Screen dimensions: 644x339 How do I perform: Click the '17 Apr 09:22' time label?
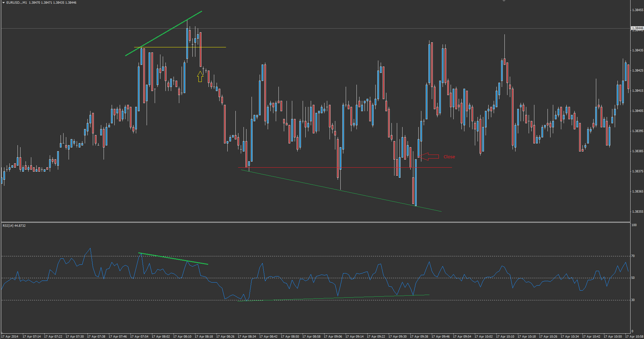tap(376, 336)
